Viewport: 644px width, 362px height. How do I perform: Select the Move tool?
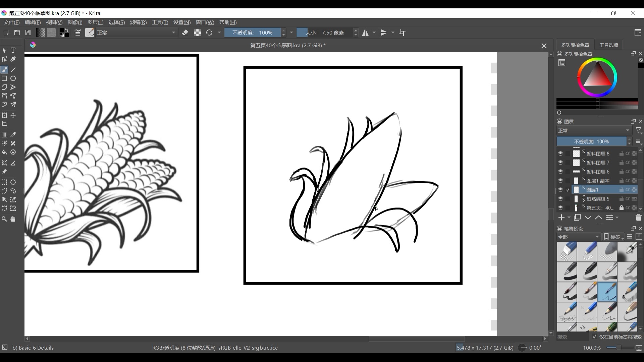point(13,115)
